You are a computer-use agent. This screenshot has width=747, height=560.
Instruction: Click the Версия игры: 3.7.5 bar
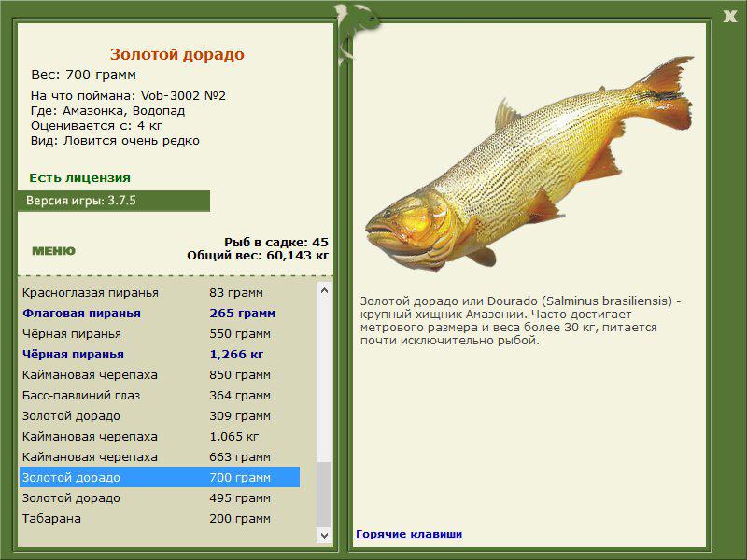coord(113,201)
